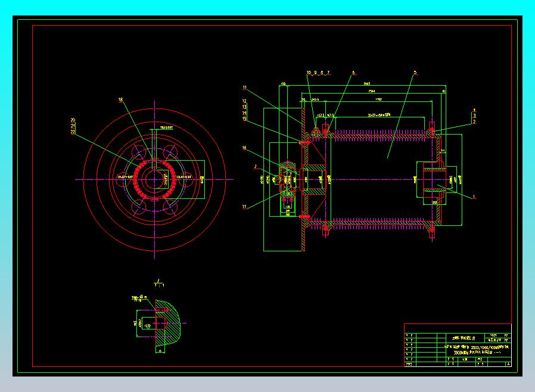535x392 pixels.
Task: Select part callout number 11
Action: [x=244, y=88]
